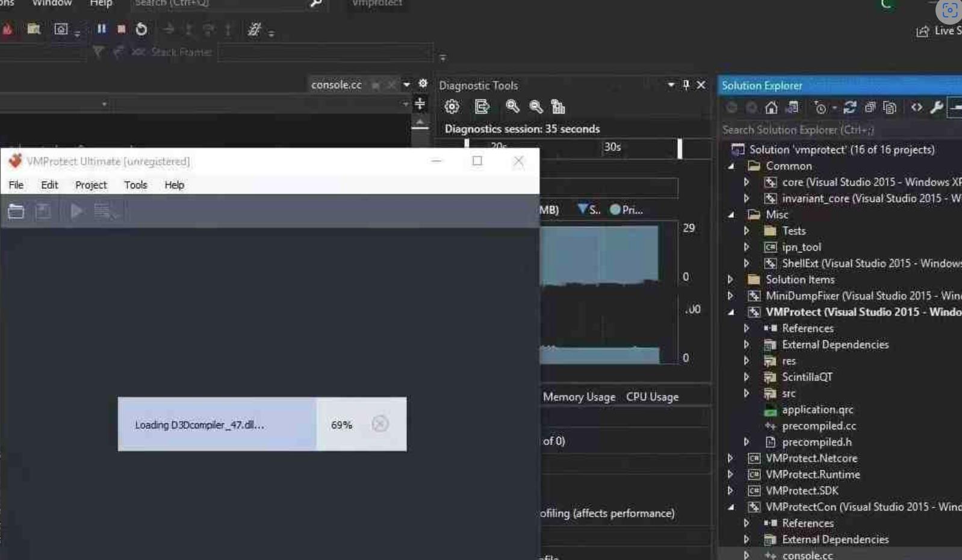Image resolution: width=962 pixels, height=560 pixels.
Task: Stop debugging with the red square
Action: (122, 28)
